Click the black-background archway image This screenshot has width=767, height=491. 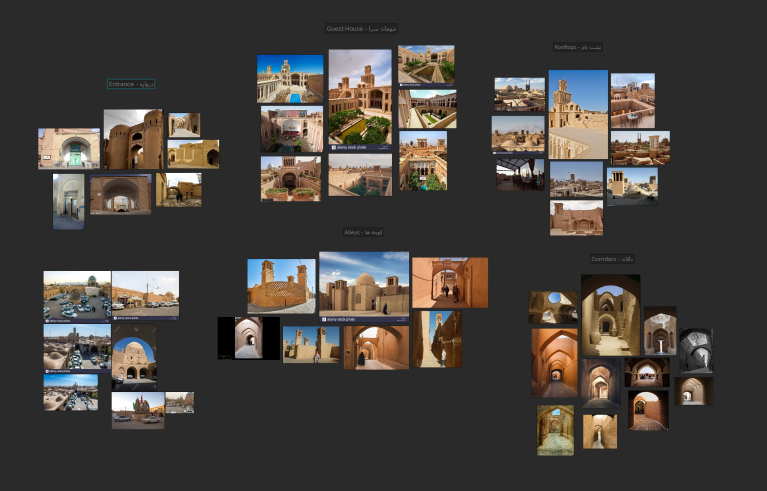pyautogui.click(x=248, y=338)
